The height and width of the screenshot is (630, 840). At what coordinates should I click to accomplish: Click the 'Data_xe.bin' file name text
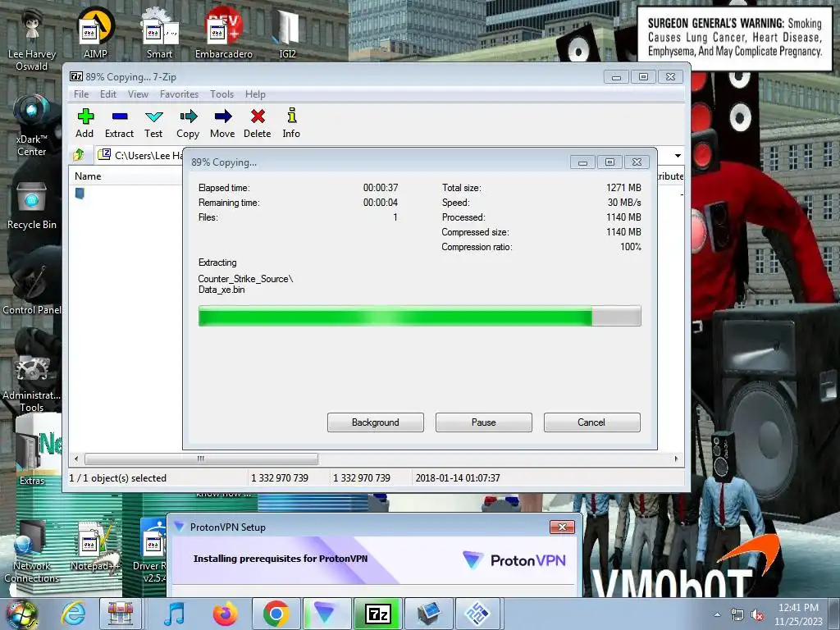click(x=221, y=290)
